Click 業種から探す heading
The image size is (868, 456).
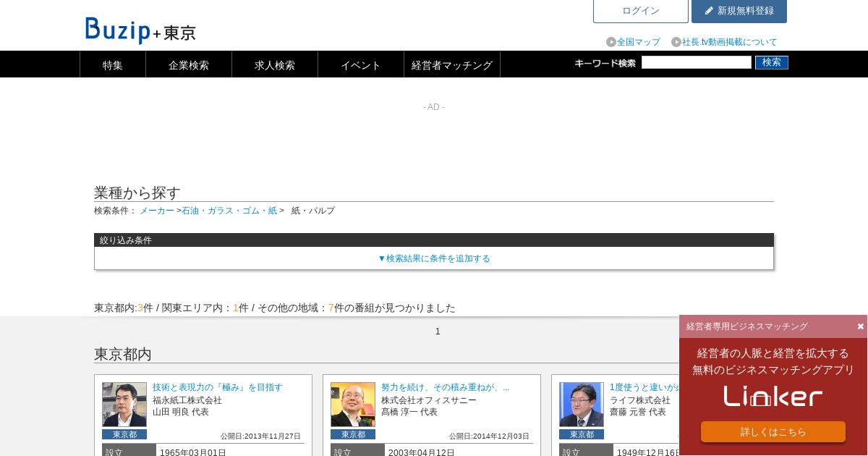[x=137, y=193]
